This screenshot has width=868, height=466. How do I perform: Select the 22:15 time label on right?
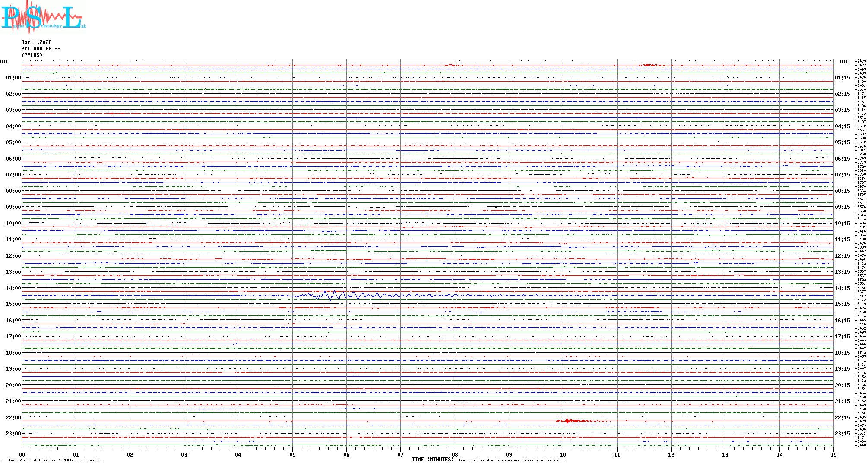[842, 418]
